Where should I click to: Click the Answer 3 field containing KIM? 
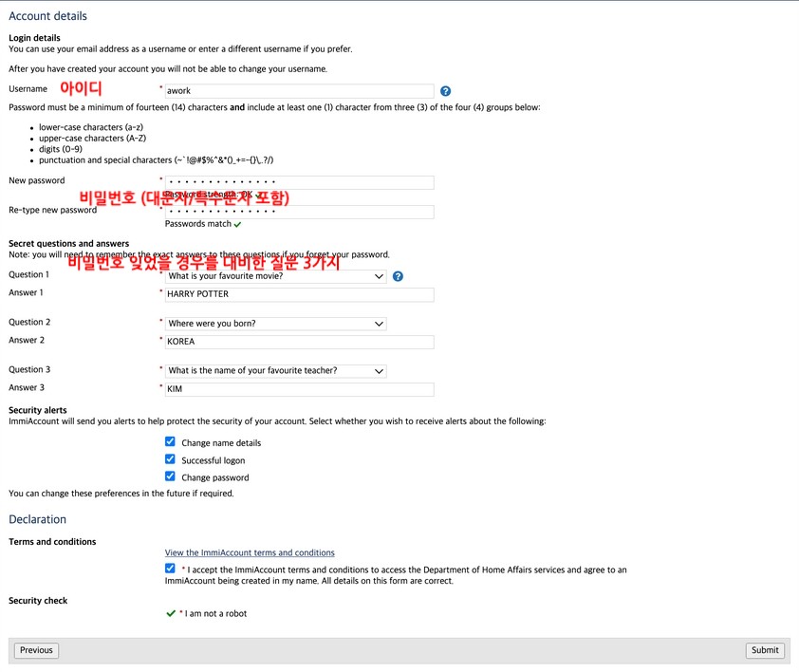pos(299,389)
